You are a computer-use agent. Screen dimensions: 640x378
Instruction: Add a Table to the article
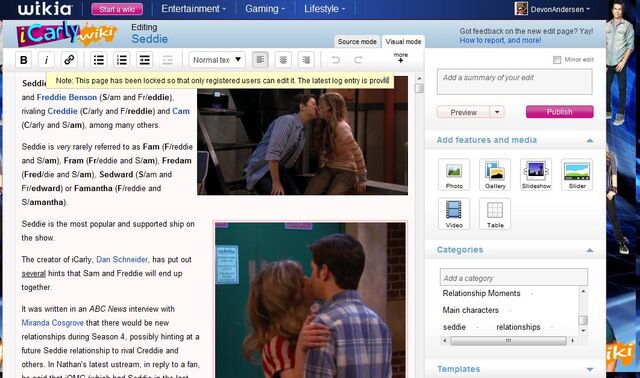[495, 214]
